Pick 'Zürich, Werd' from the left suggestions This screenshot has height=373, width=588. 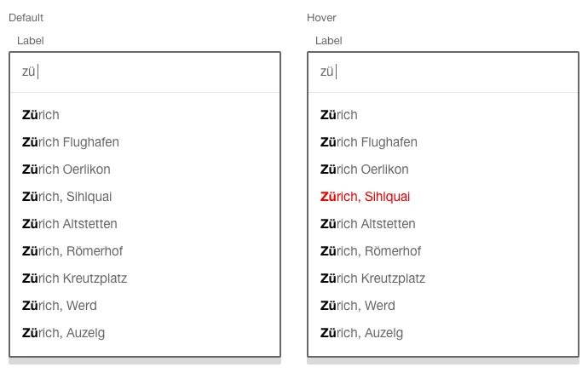60,306
